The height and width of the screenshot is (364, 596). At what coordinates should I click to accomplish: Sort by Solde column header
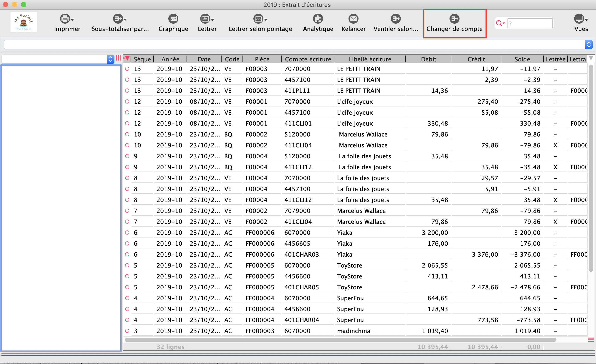(522, 59)
